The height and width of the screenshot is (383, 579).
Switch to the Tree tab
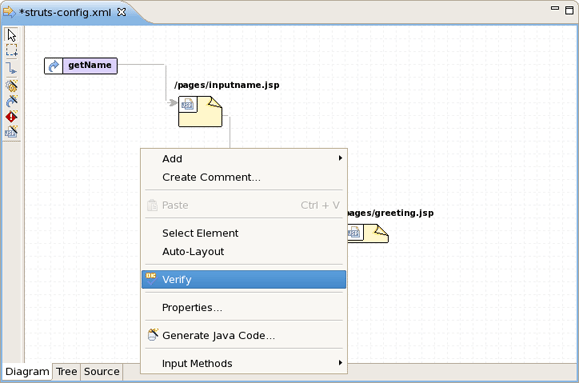(66, 372)
